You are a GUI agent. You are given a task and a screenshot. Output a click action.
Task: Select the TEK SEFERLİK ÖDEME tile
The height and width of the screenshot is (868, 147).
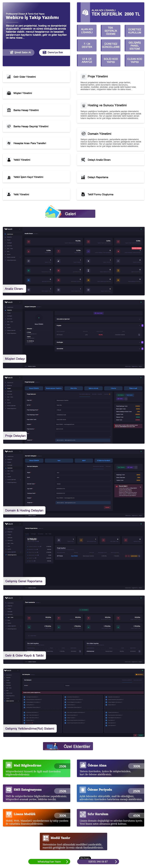pyautogui.click(x=111, y=31)
